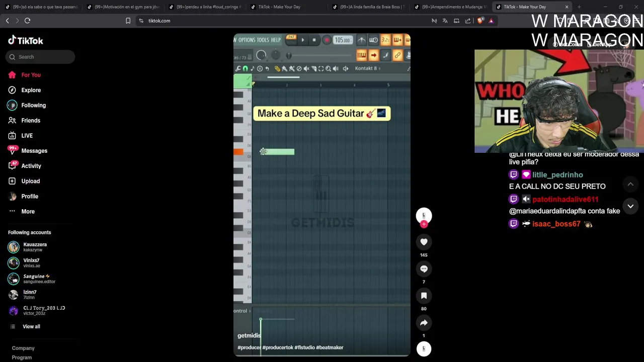Expand the Company footer section
This screenshot has height=362, width=644.
point(23,348)
